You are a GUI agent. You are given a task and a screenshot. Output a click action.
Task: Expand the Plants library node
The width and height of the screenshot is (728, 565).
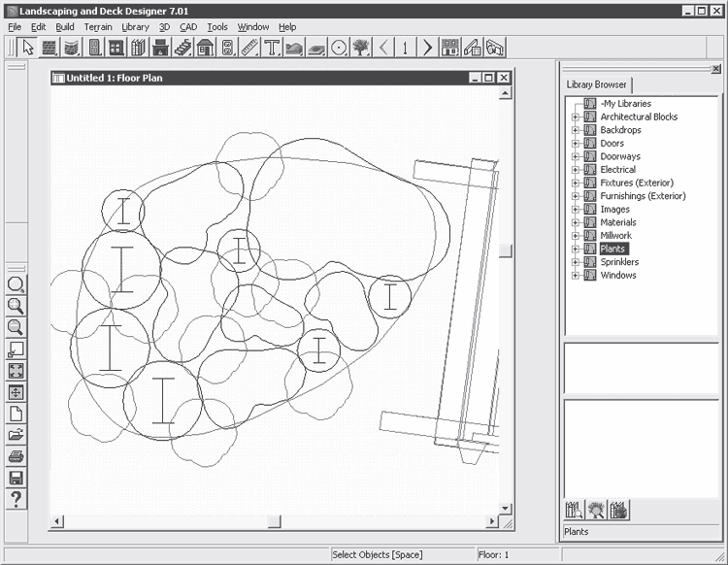click(575, 249)
